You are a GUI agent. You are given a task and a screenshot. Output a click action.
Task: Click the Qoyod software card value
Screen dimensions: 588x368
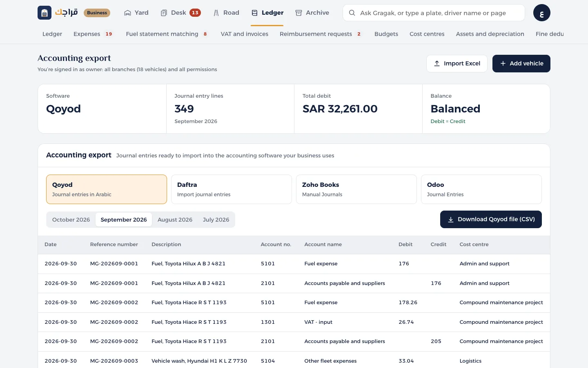[x=63, y=109]
